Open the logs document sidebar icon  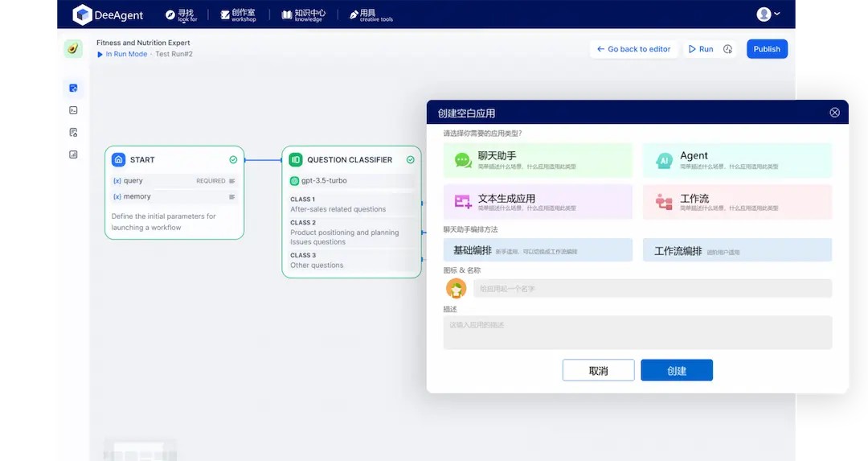73,132
